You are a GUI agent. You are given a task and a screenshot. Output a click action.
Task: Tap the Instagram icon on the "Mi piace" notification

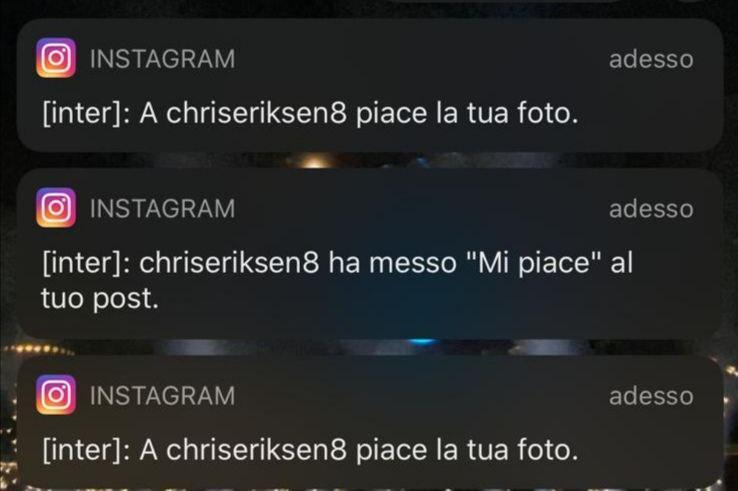[56, 208]
